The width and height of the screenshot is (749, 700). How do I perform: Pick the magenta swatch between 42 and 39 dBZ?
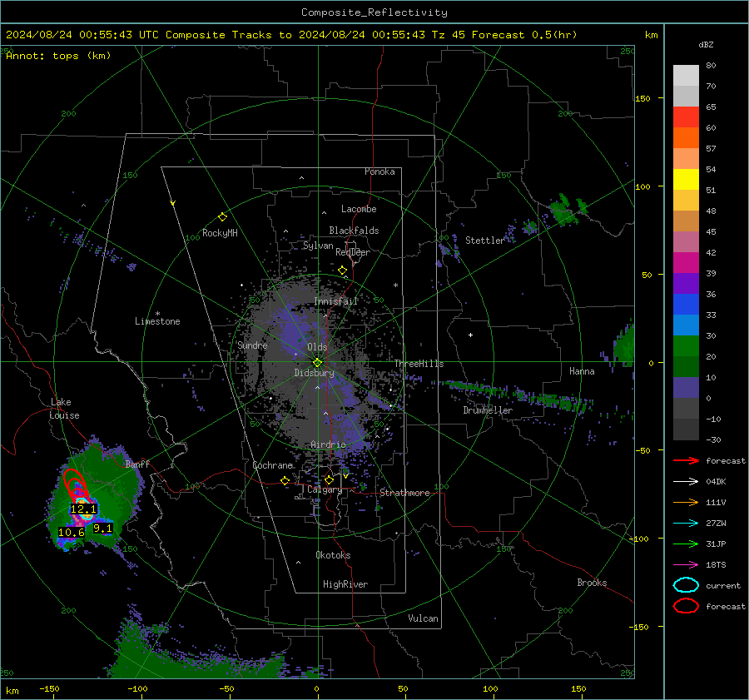686,263
